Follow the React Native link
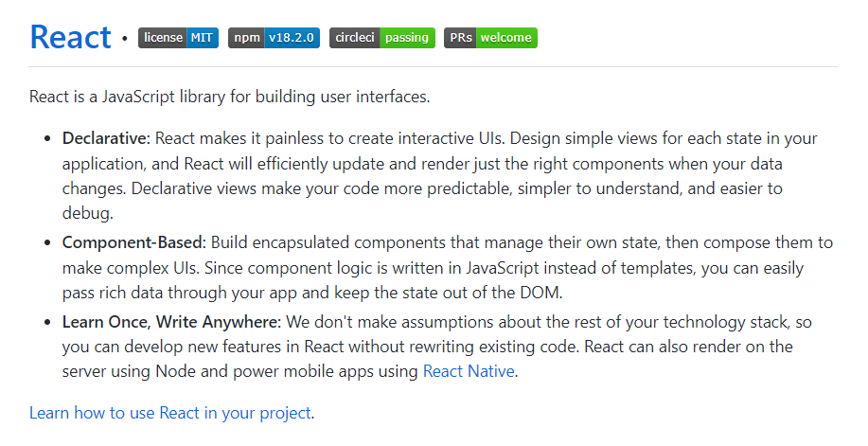This screenshot has height=446, width=868. tap(469, 371)
